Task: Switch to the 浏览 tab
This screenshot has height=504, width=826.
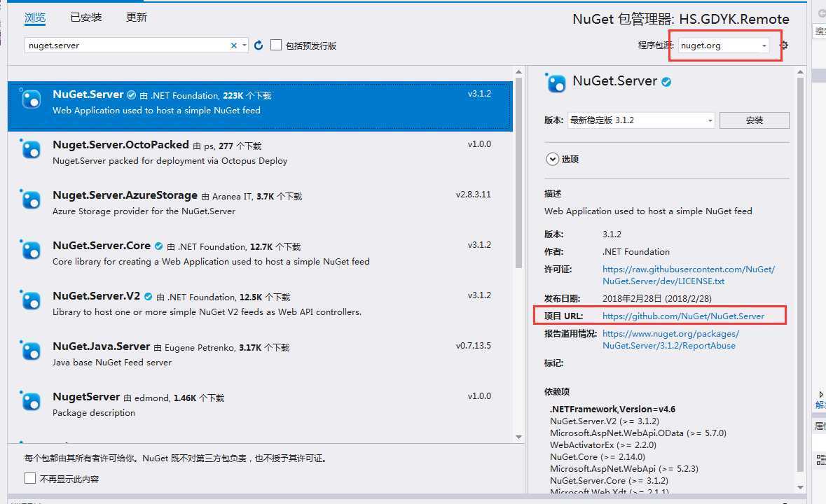Action: 35,17
